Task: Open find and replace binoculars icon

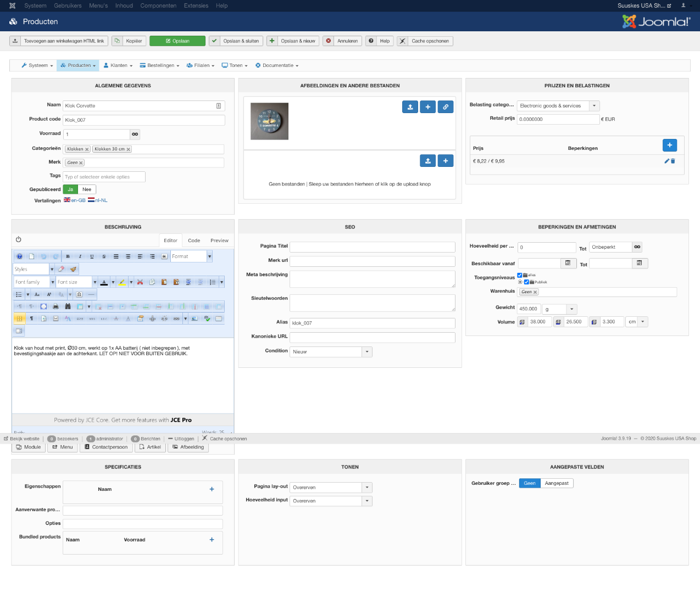Action: tap(68, 306)
